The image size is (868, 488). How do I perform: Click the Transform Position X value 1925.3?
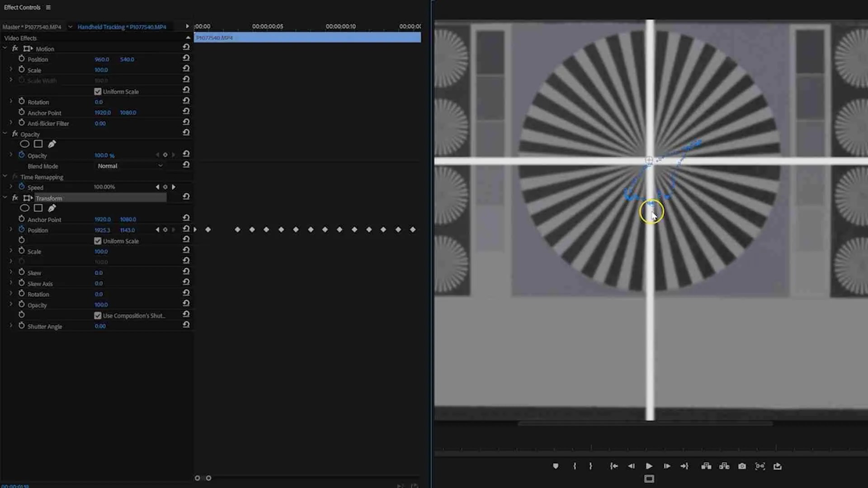[x=102, y=230]
